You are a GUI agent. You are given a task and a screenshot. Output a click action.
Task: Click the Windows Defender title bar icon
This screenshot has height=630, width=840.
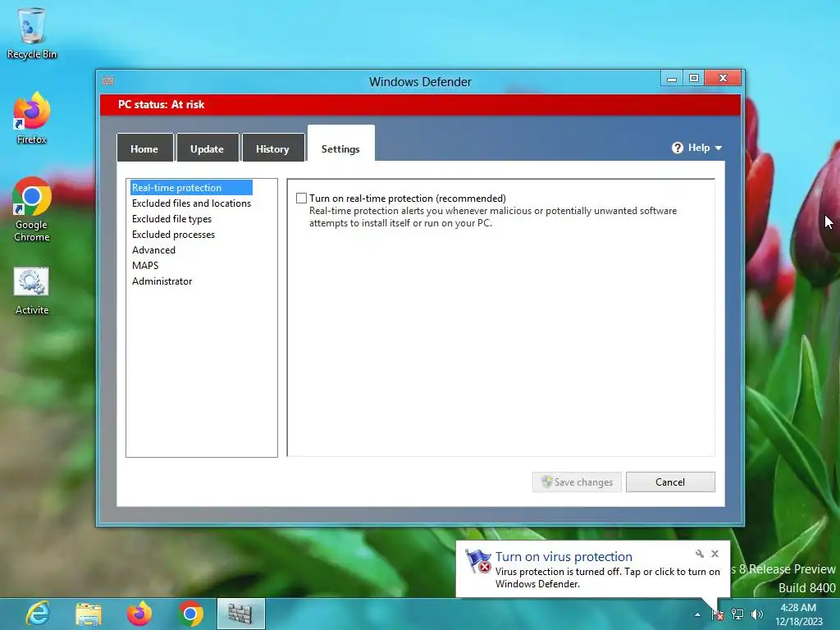107,80
